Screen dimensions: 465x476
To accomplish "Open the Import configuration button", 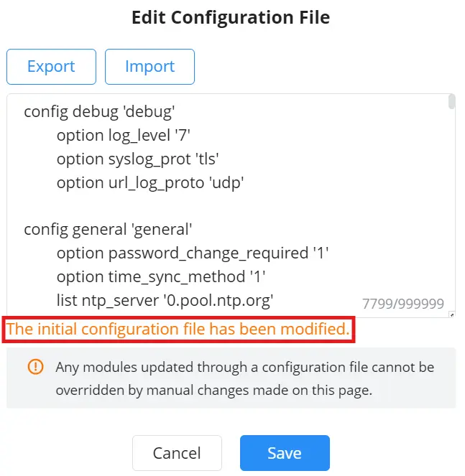I will point(149,67).
